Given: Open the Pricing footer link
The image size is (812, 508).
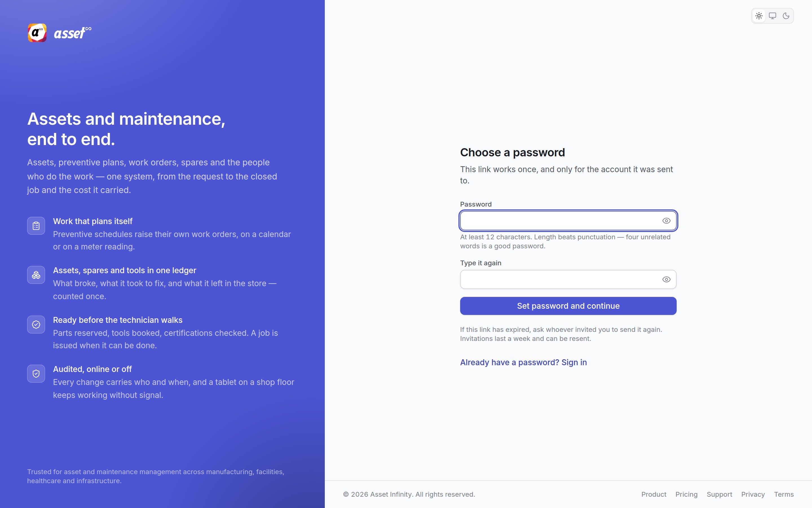Looking at the screenshot, I should pyautogui.click(x=687, y=494).
